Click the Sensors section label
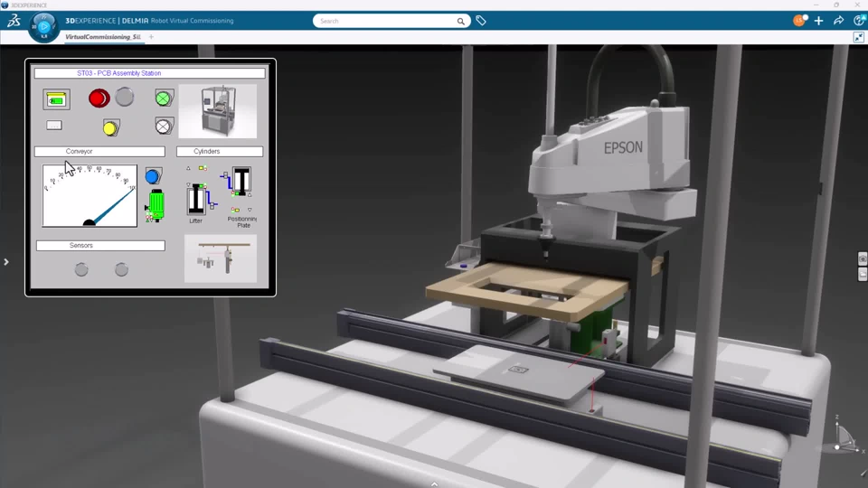This screenshot has width=868, height=488. 100,246
